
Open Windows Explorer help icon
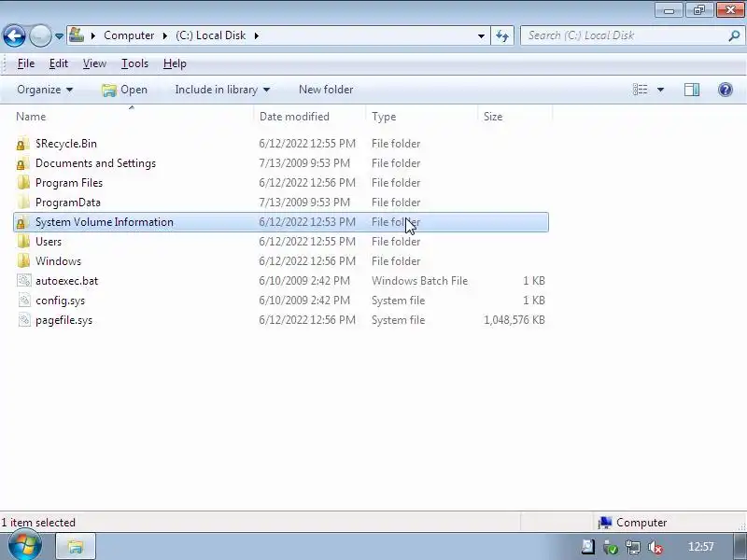click(726, 90)
